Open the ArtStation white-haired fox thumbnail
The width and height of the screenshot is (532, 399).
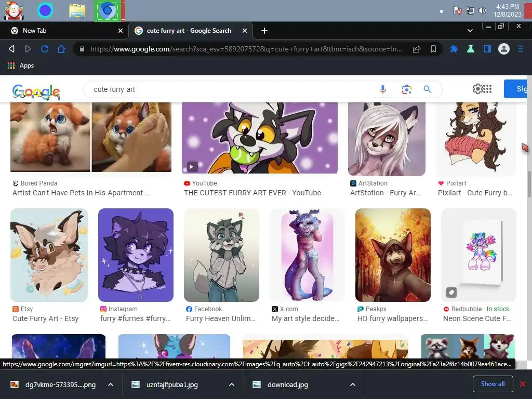pyautogui.click(x=387, y=139)
